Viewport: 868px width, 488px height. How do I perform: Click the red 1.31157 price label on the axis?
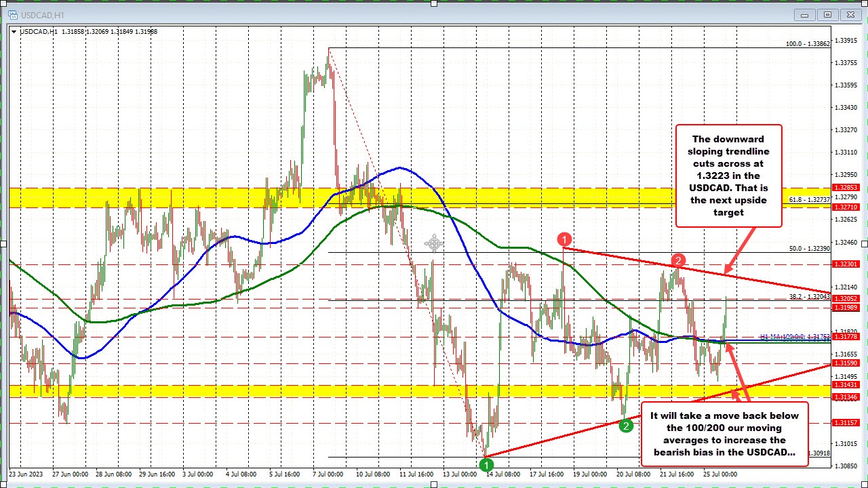[845, 424]
